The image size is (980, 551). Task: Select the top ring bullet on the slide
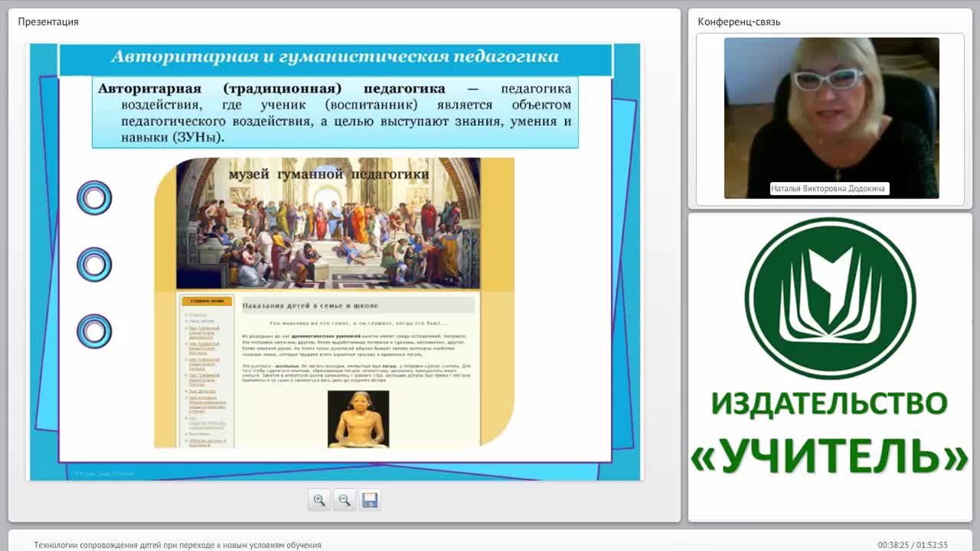[94, 198]
